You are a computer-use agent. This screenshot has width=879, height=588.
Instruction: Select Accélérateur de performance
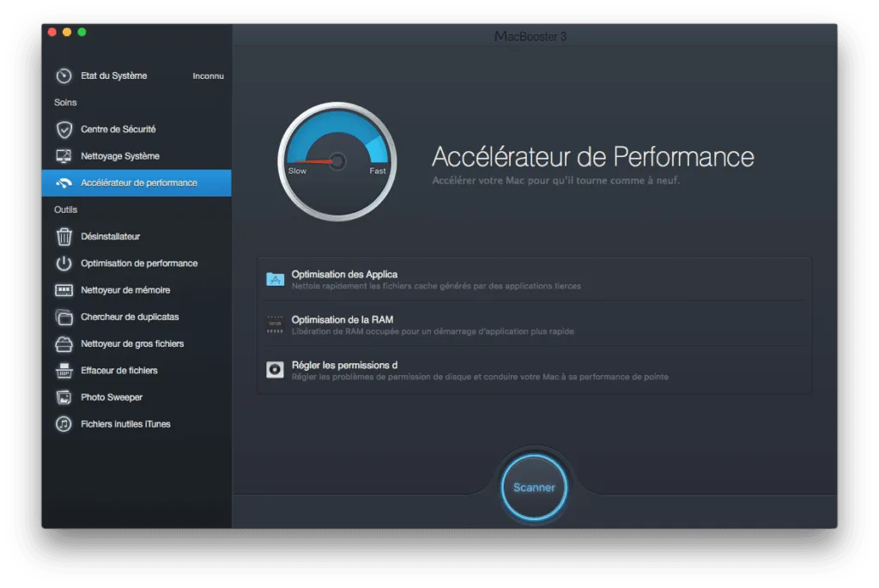(x=135, y=182)
